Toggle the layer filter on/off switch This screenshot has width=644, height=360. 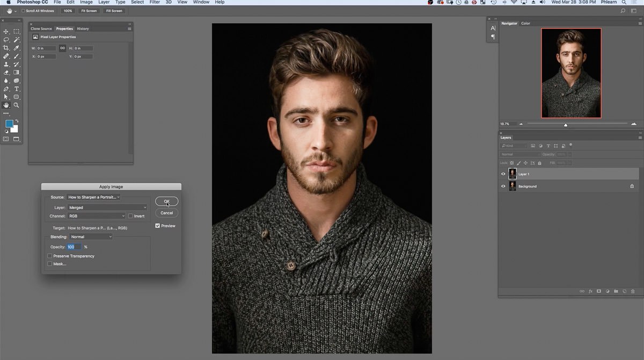coord(570,145)
